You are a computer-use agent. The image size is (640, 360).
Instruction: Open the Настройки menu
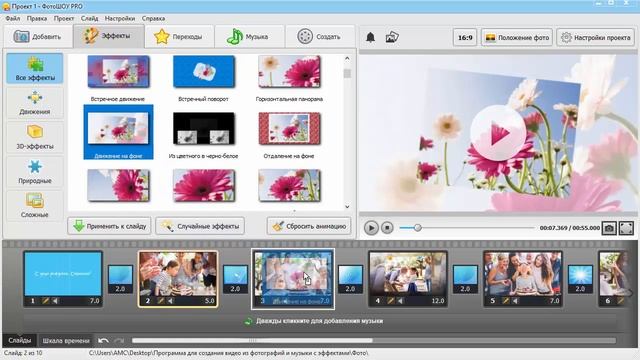120,18
